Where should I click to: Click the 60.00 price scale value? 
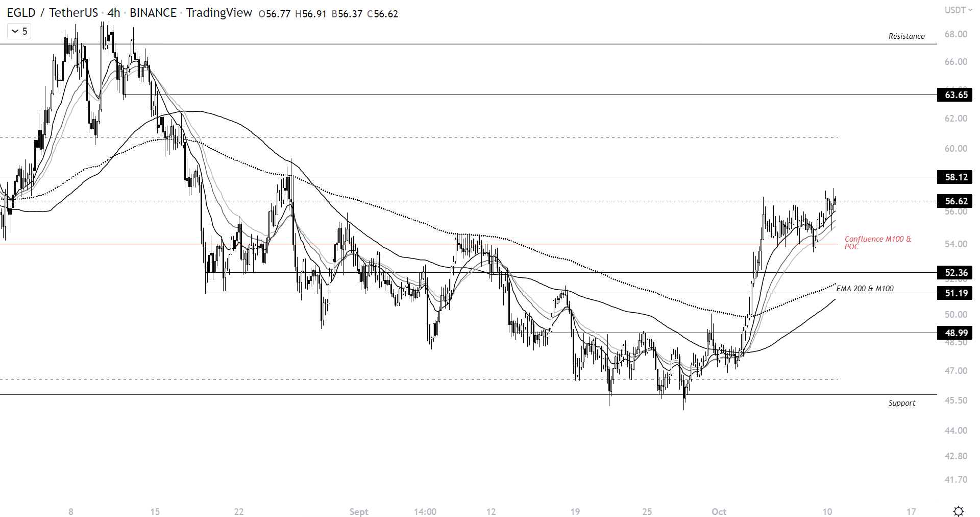955,149
